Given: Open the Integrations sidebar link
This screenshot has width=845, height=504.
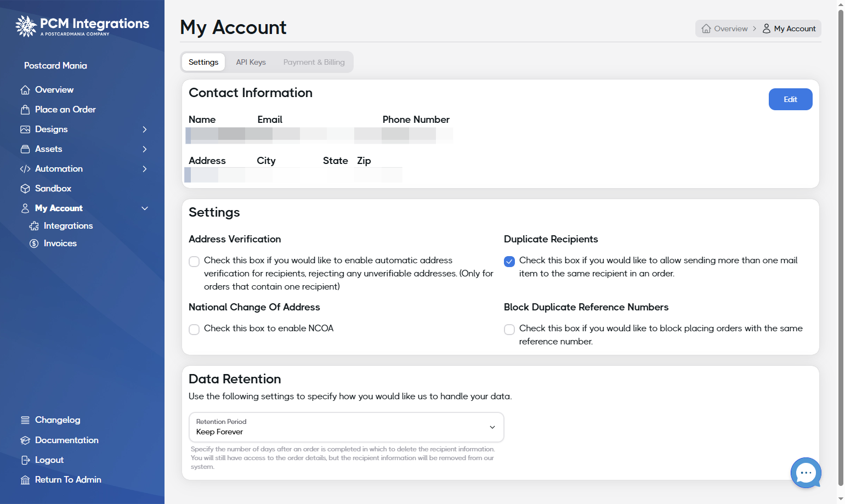Looking at the screenshot, I should (68, 226).
